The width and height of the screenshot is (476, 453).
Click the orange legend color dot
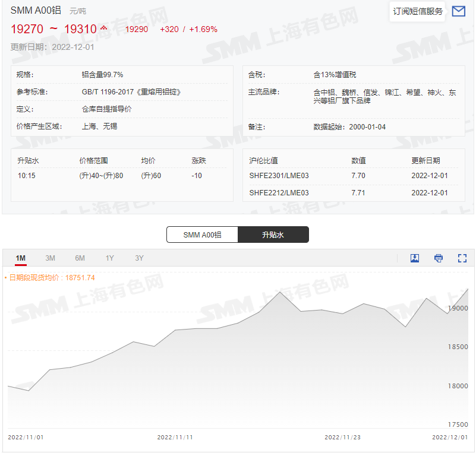pyautogui.click(x=7, y=277)
